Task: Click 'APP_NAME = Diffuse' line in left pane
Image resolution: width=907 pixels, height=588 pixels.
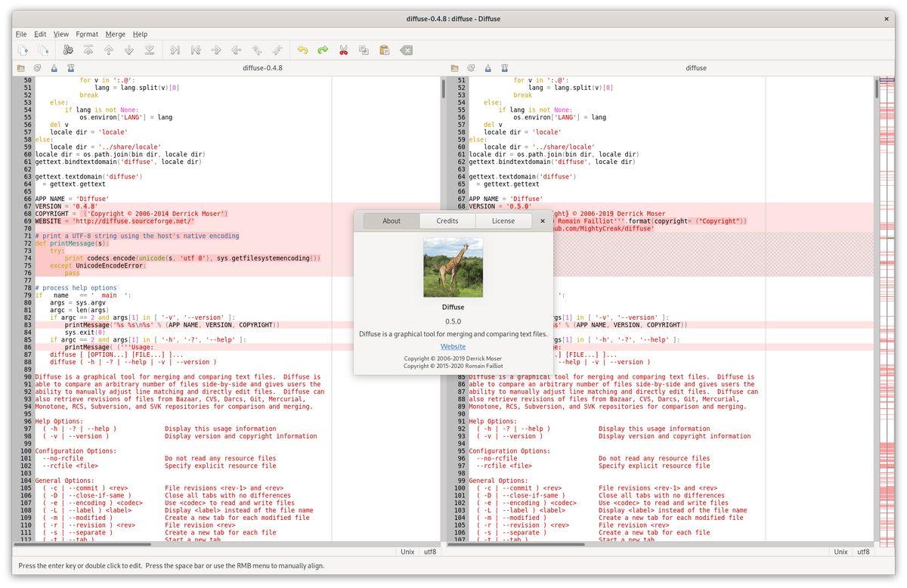Action: tap(72, 199)
